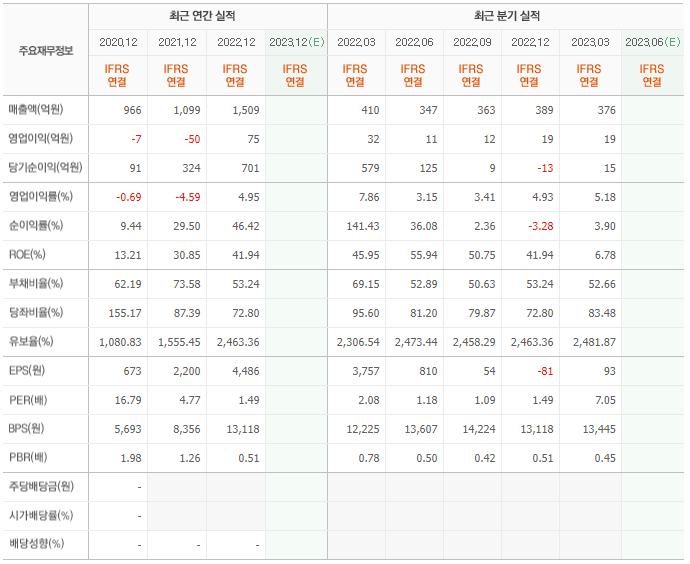Click the red -4.59 operating margin value
Image resolution: width=690 pixels, height=564 pixels.
pos(188,198)
